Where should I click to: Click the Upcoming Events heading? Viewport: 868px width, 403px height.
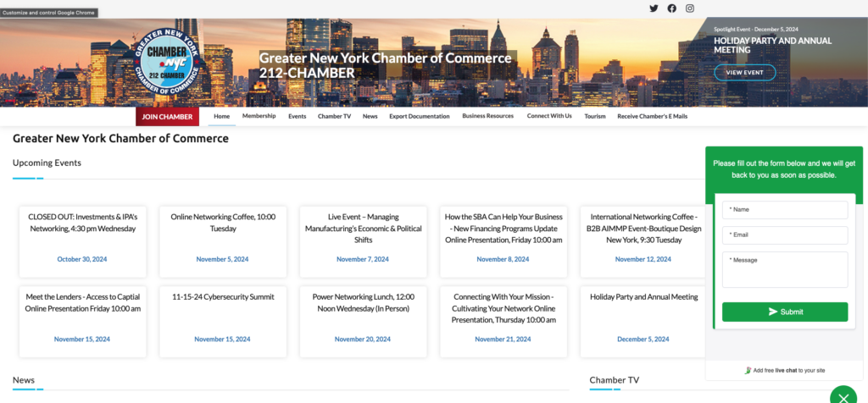(47, 163)
